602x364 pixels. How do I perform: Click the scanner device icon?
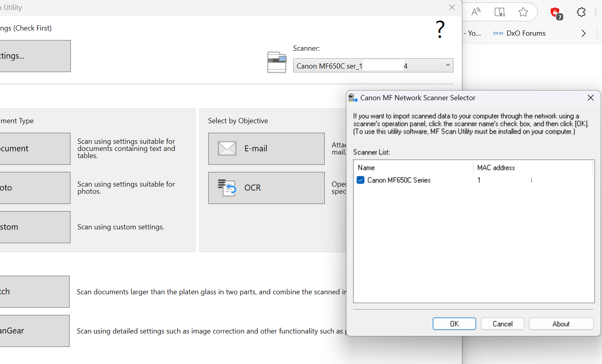pyautogui.click(x=276, y=63)
